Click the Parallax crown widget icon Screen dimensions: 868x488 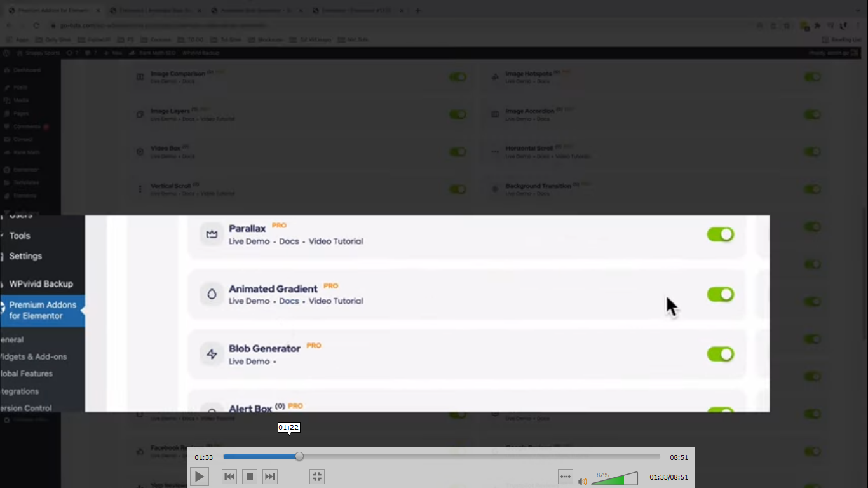tap(212, 234)
